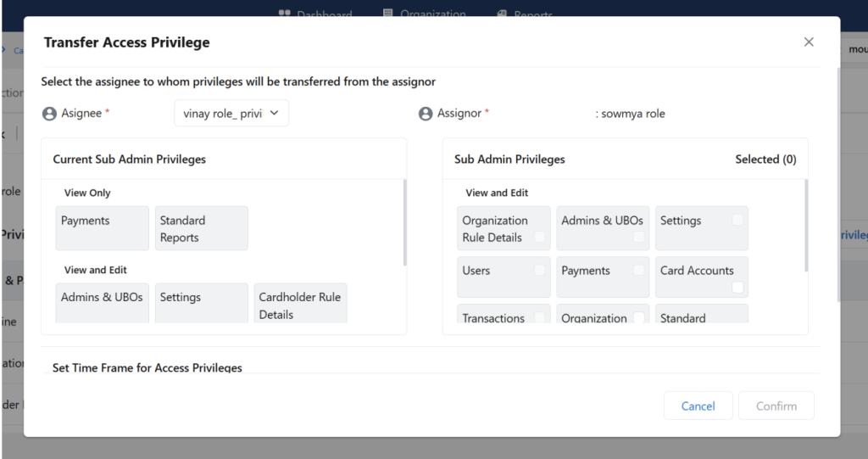Open the Dashboard item in top navigation
The height and width of the screenshot is (459, 868).
314,14
